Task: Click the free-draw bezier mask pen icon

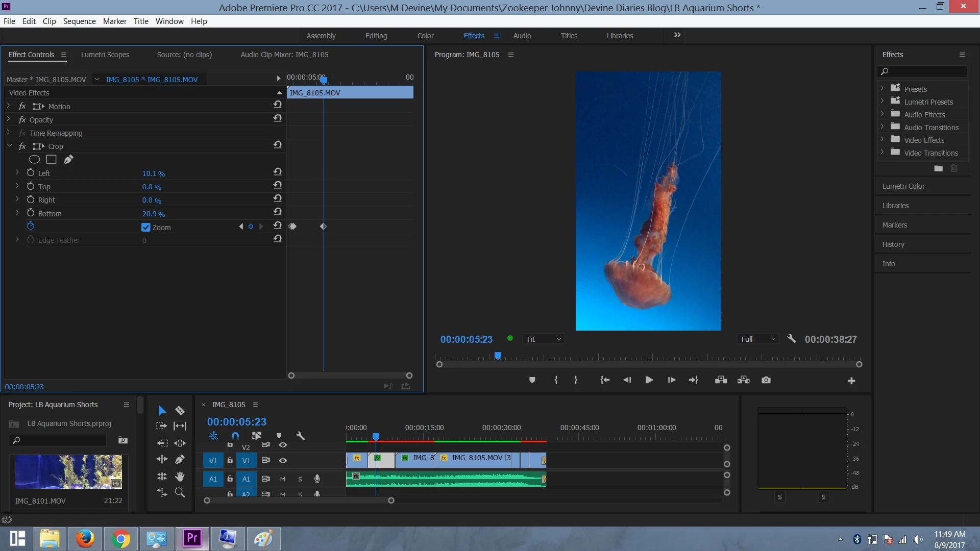Action: pyautogui.click(x=68, y=160)
